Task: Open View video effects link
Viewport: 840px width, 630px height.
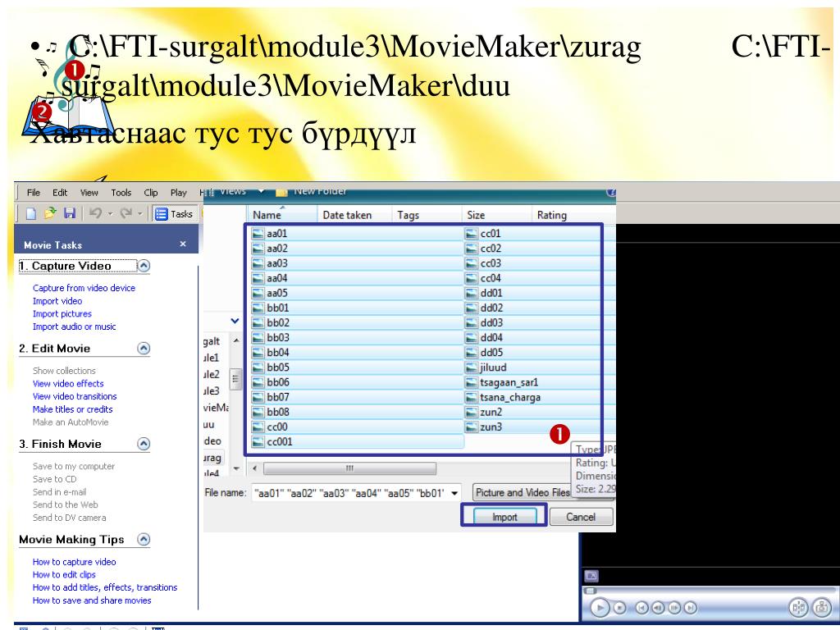Action: coord(68,384)
